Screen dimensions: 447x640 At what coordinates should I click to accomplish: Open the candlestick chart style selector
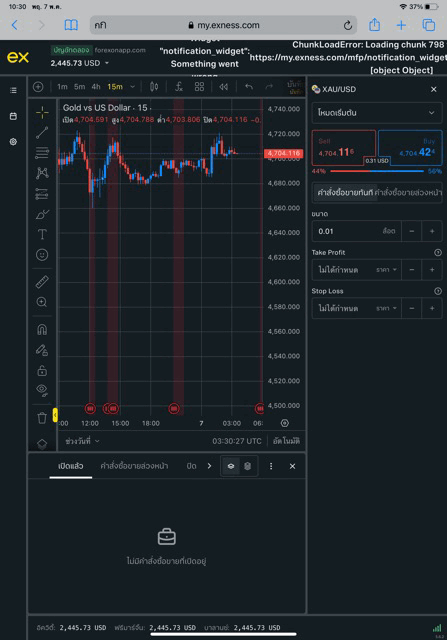[154, 87]
